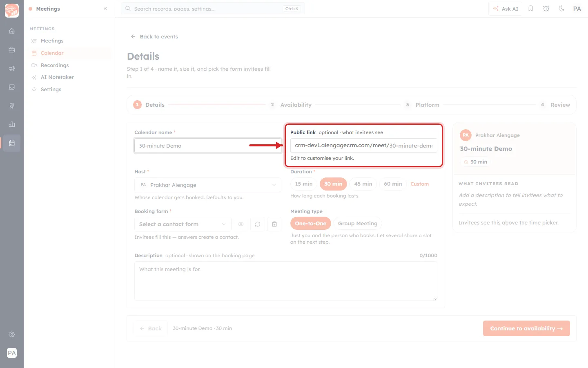Choose the One-to-One meeting type
588x368 pixels.
click(311, 223)
